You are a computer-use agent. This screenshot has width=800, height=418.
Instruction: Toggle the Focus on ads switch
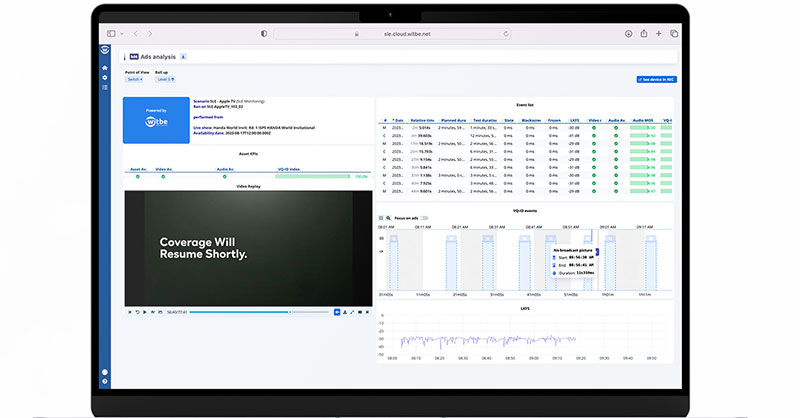(424, 218)
